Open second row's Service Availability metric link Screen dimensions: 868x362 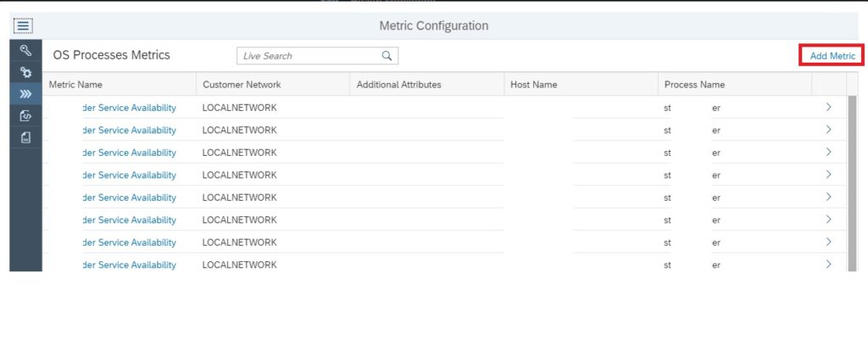(129, 130)
